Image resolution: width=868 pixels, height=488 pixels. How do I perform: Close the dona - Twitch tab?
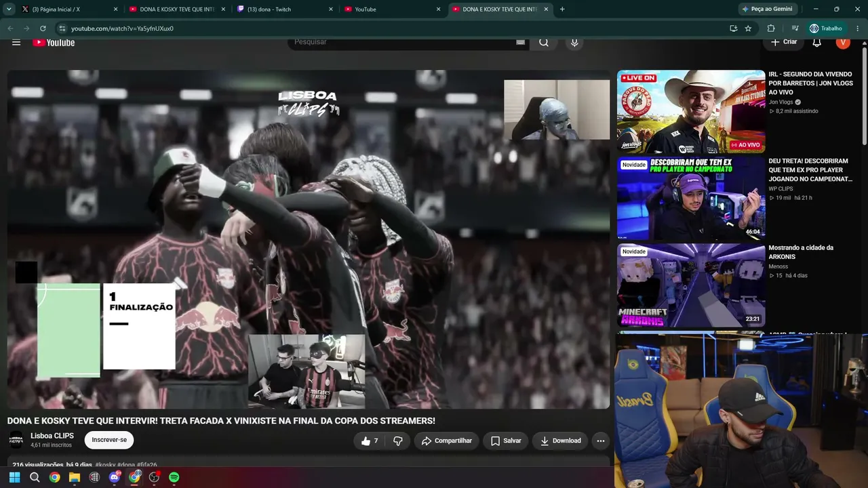(x=331, y=9)
